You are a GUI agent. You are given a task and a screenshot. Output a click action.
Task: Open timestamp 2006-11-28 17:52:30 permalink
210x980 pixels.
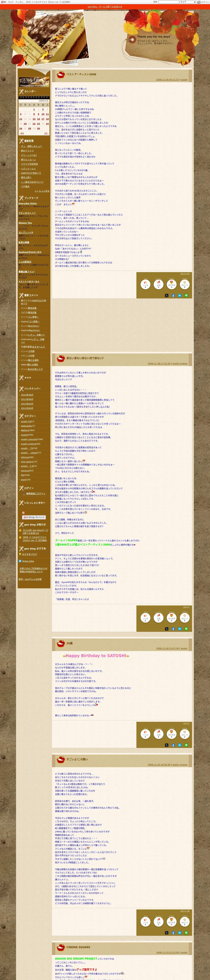(x=159, y=363)
